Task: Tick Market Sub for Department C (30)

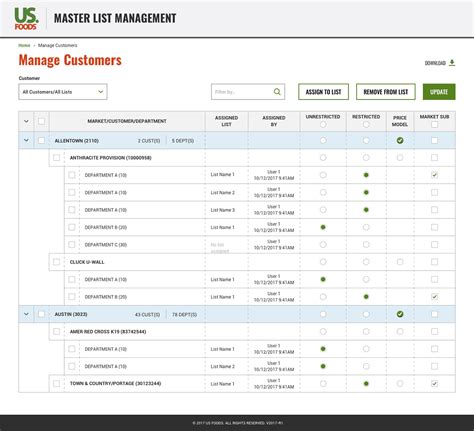Action: coord(434,245)
